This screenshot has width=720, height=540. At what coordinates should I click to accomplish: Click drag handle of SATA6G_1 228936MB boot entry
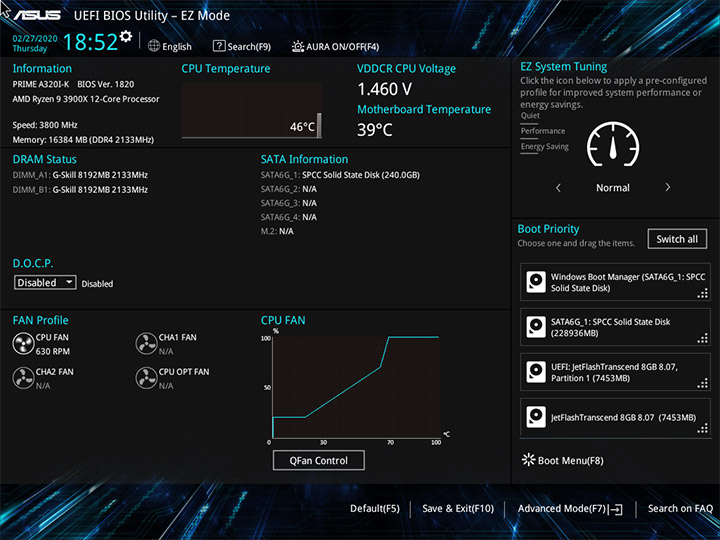703,339
